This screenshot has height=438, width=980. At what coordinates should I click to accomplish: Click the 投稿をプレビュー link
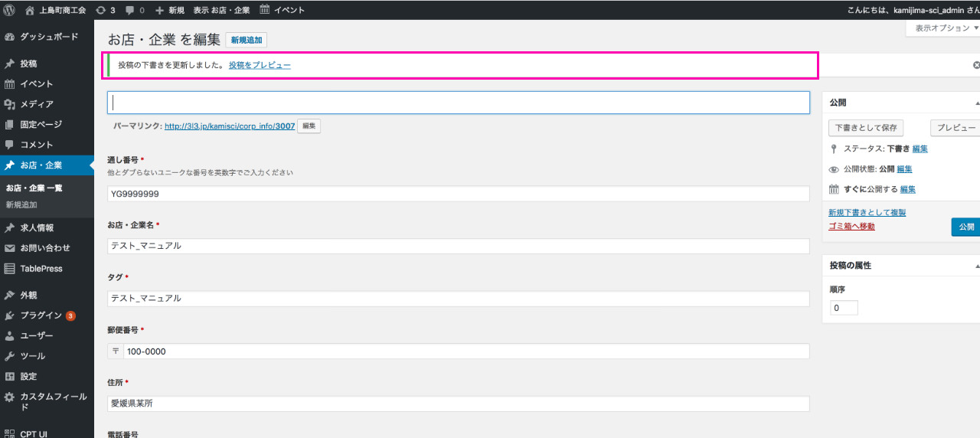point(260,66)
